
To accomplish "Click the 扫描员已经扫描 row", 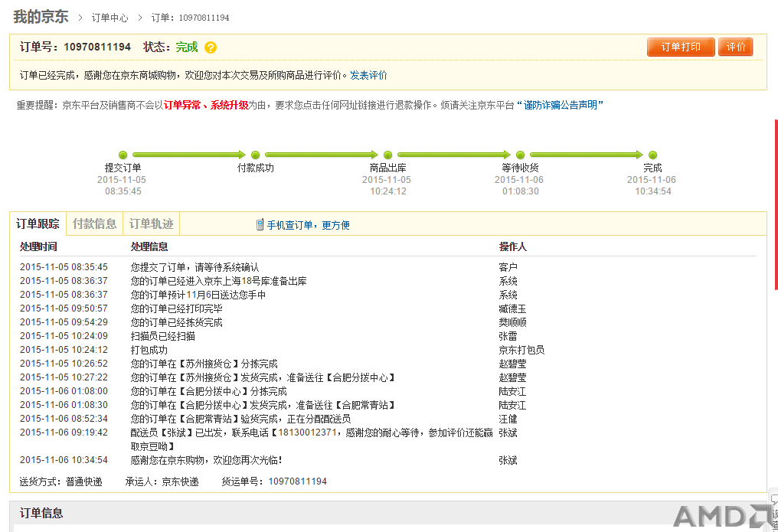I will click(x=388, y=336).
